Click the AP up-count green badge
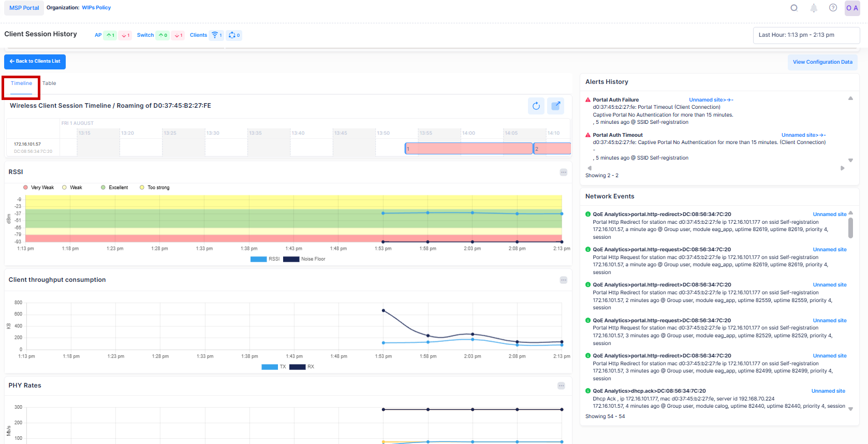 110,35
